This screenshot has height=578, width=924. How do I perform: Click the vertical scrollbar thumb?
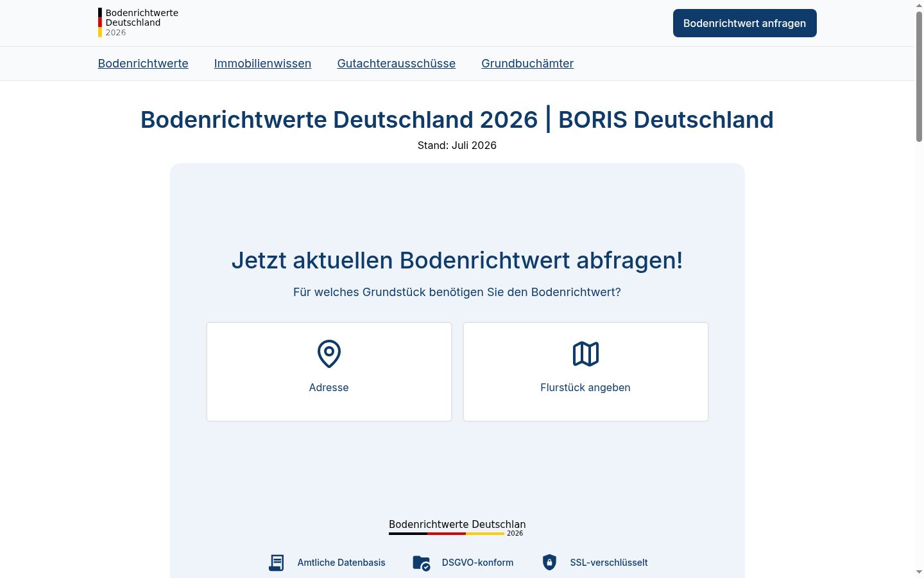point(919,76)
